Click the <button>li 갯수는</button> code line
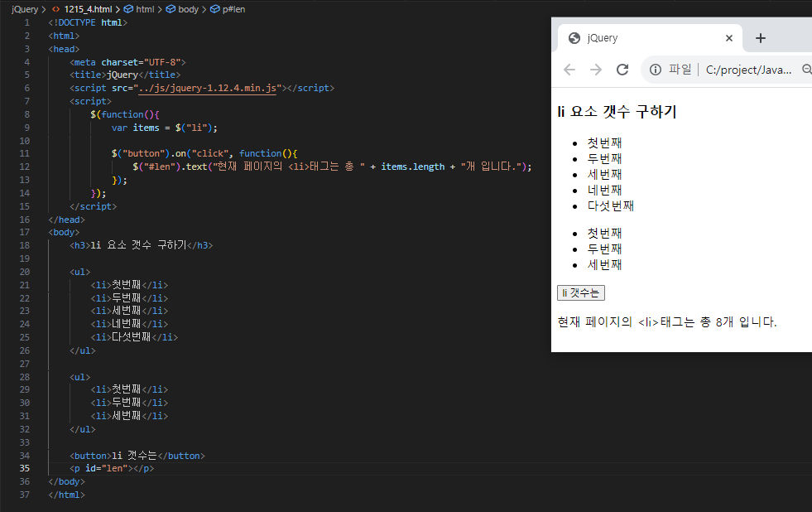 tap(137, 456)
